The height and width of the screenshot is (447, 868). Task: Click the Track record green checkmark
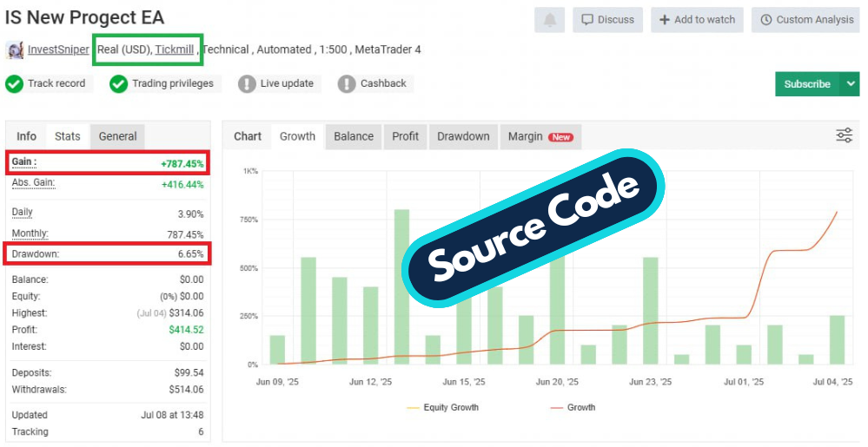coord(14,84)
